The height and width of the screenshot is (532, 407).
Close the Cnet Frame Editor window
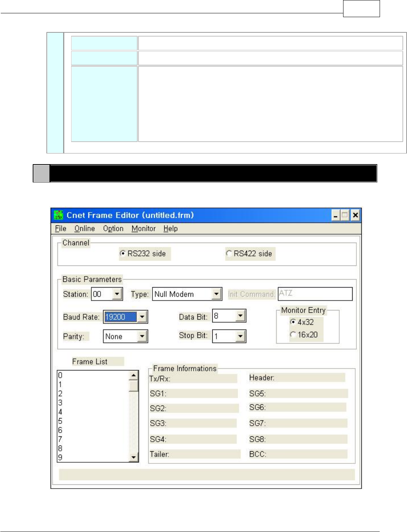tap(355, 216)
